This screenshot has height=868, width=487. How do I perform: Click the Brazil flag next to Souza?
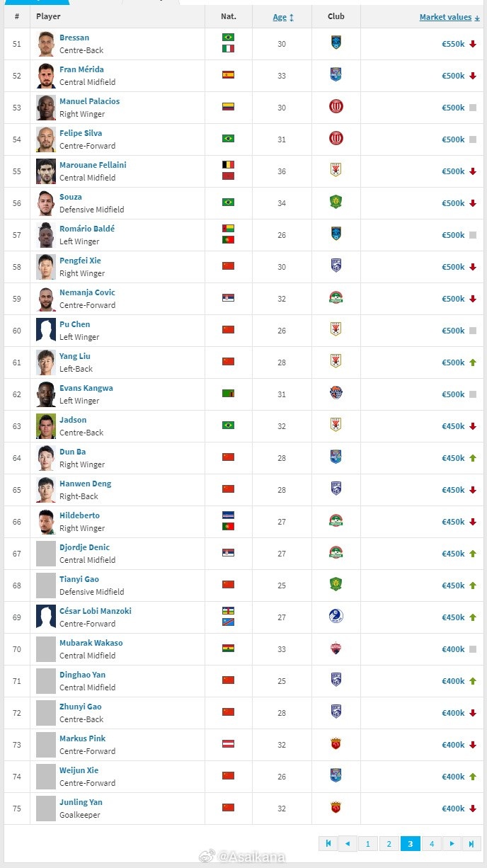pyautogui.click(x=228, y=202)
